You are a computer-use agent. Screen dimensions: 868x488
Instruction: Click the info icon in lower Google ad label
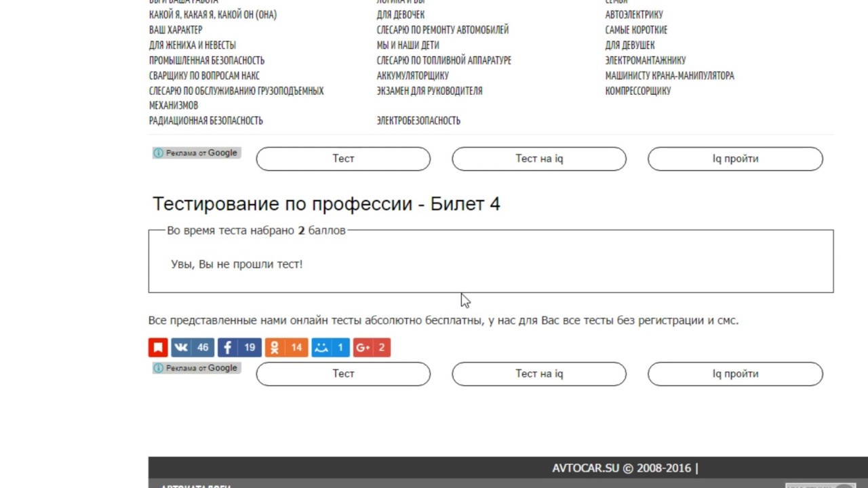pyautogui.click(x=159, y=368)
